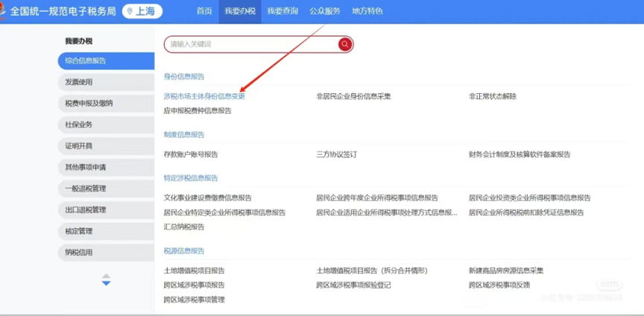Viewport: 644px width, 316px height.
Task: Click the red search magnifier icon
Action: click(x=344, y=45)
